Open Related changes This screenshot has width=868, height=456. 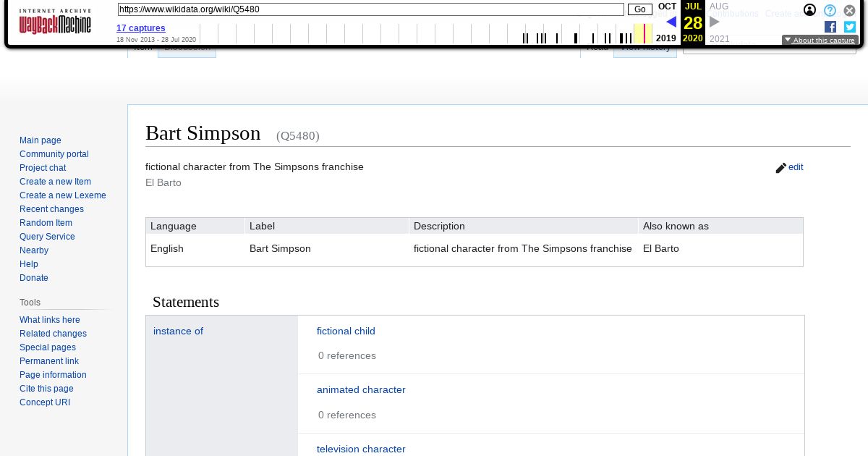(x=53, y=334)
